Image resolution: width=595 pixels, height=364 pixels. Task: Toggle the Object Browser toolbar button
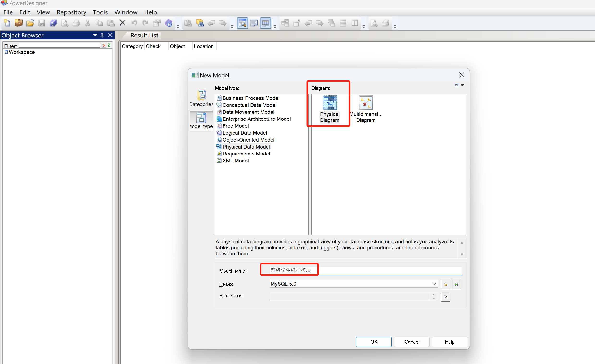(x=242, y=23)
